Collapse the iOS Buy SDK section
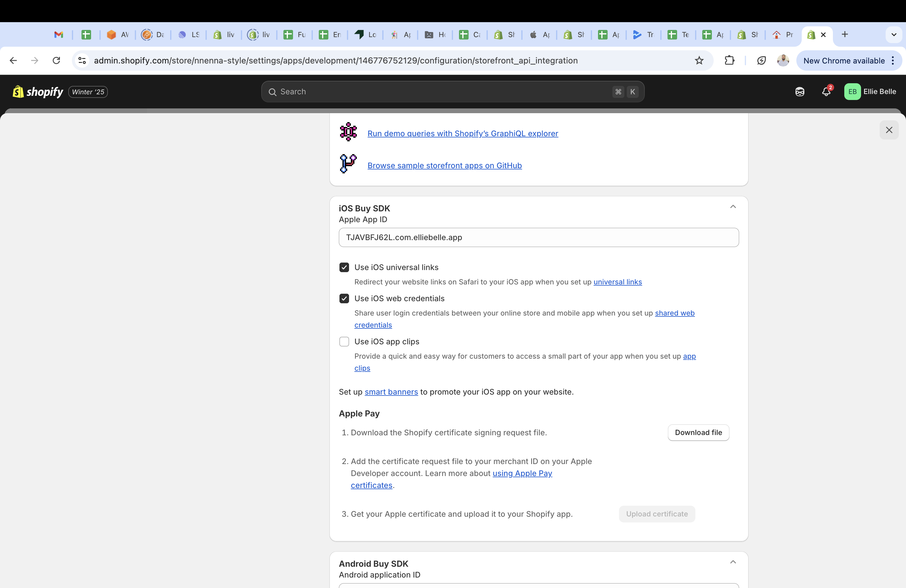906x588 pixels. tap(733, 207)
